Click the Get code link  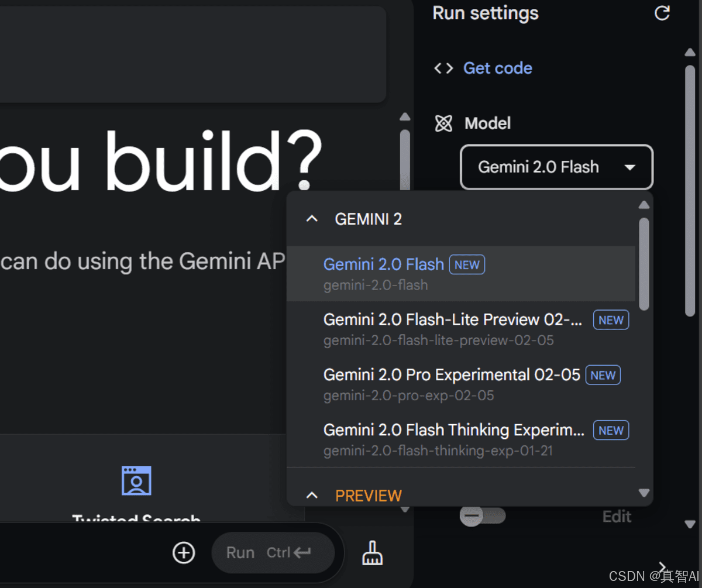pos(498,68)
